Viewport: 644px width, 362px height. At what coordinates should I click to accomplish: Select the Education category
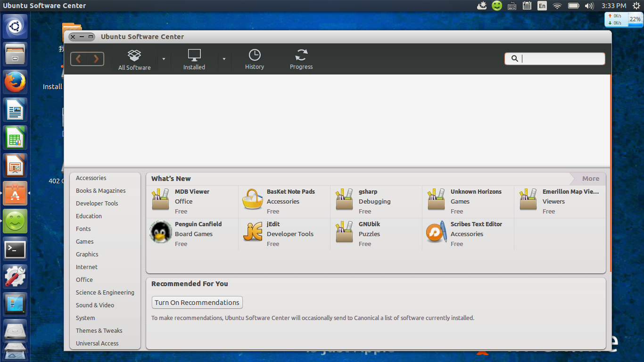(x=89, y=216)
